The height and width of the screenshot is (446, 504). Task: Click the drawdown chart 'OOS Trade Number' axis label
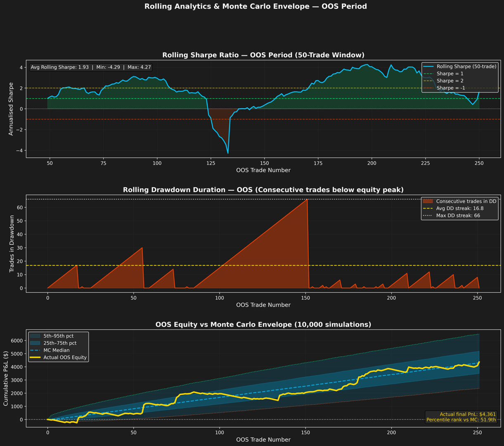pyautogui.click(x=263, y=305)
